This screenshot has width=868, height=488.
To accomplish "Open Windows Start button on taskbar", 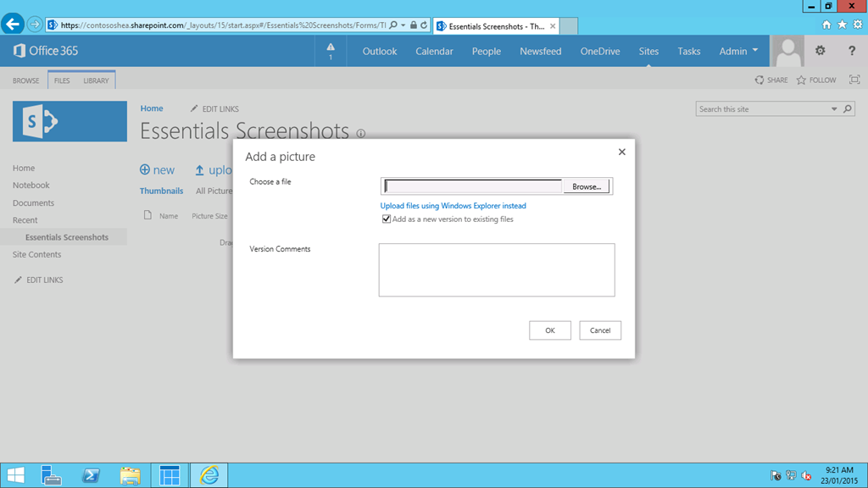I will point(15,475).
